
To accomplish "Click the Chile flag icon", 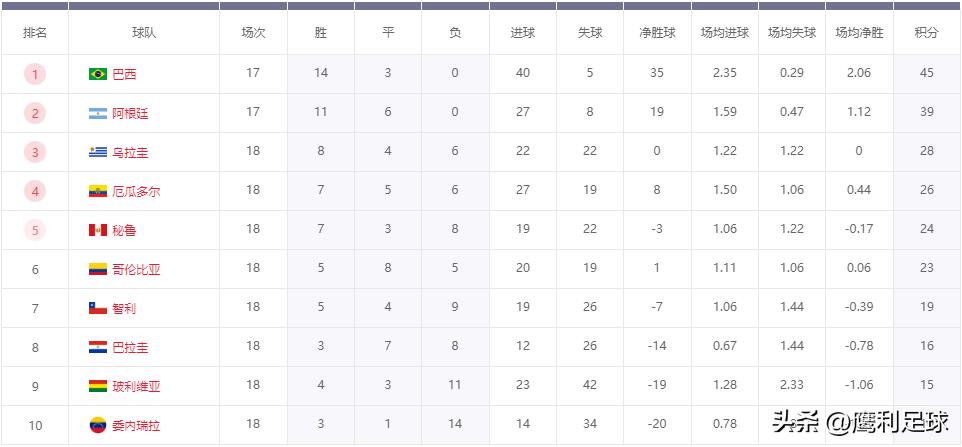I will pos(97,308).
